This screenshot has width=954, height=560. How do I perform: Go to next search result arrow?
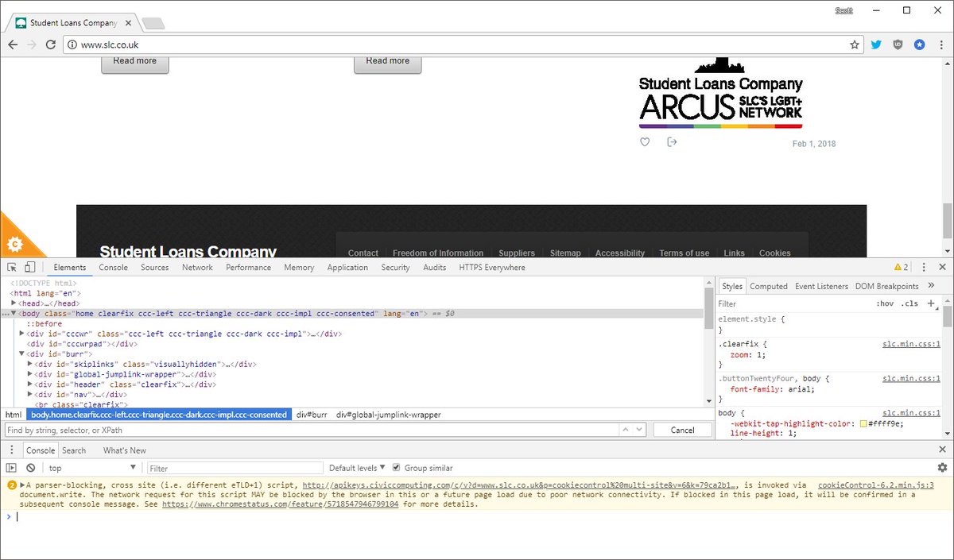coord(639,429)
